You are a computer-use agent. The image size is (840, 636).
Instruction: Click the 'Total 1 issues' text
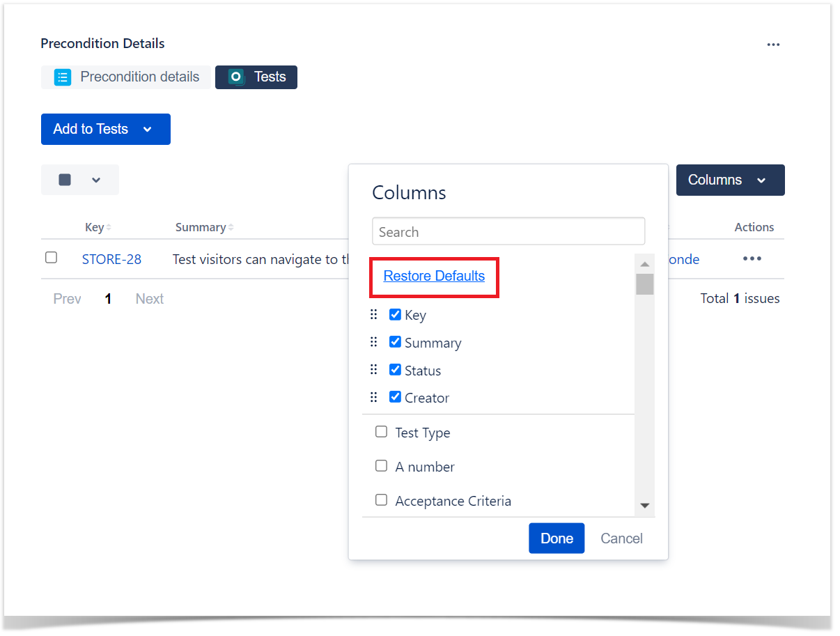(740, 298)
